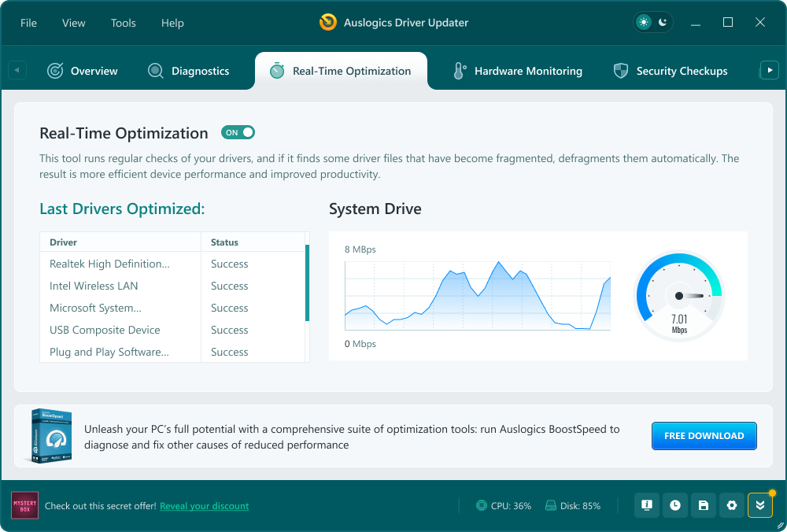Click the FREE DOWNLOAD button for BoostSpeed
Screen dimensions: 787x532
(704, 435)
